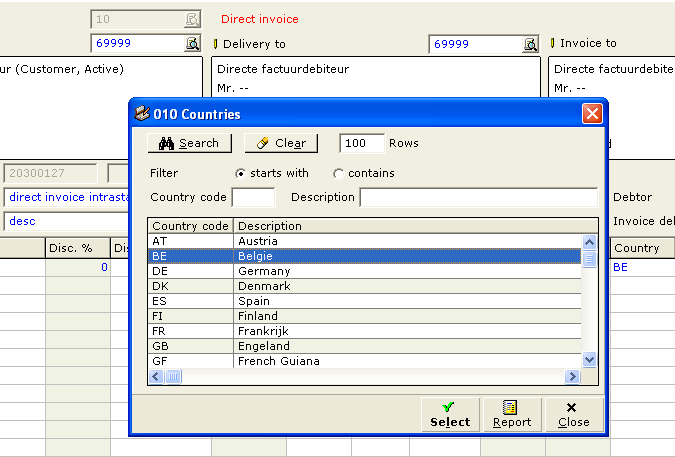675x457 pixels.
Task: Click the eraser Clear button
Action: [281, 143]
